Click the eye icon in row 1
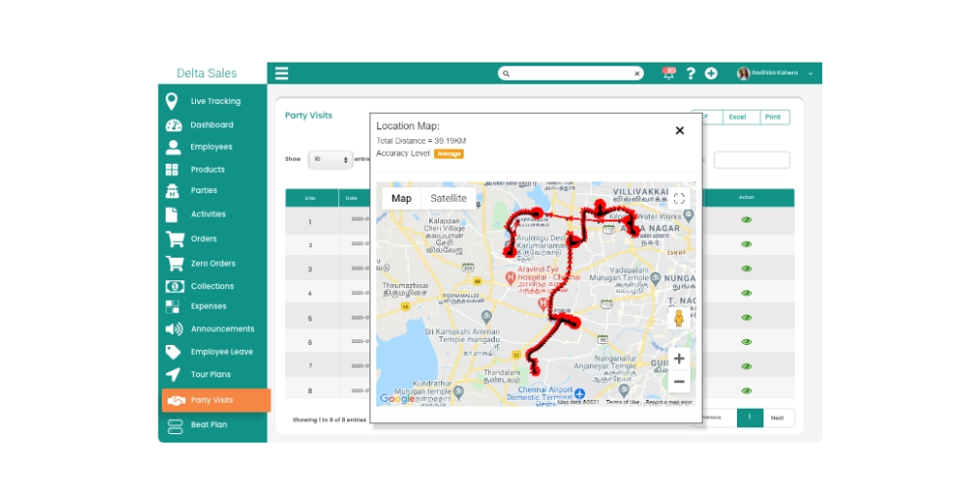Image resolution: width=980 pixels, height=490 pixels. 746,220
